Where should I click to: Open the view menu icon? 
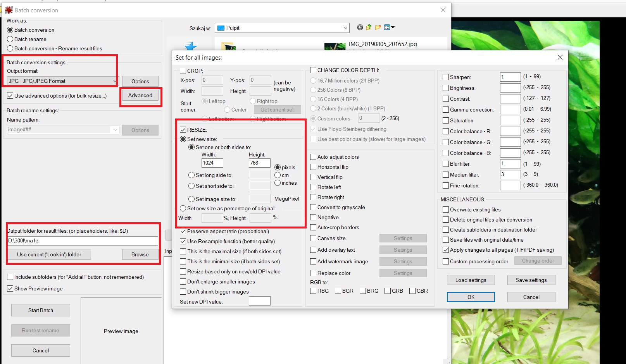point(389,27)
